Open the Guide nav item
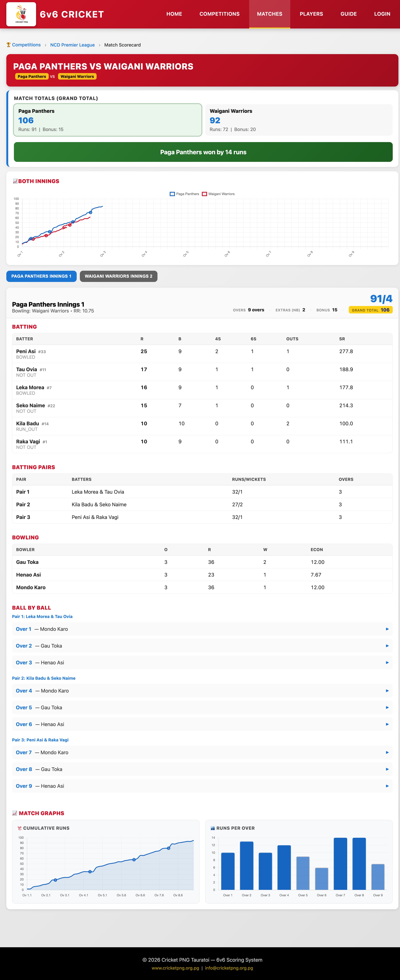This screenshot has height=980, width=400. tap(349, 14)
